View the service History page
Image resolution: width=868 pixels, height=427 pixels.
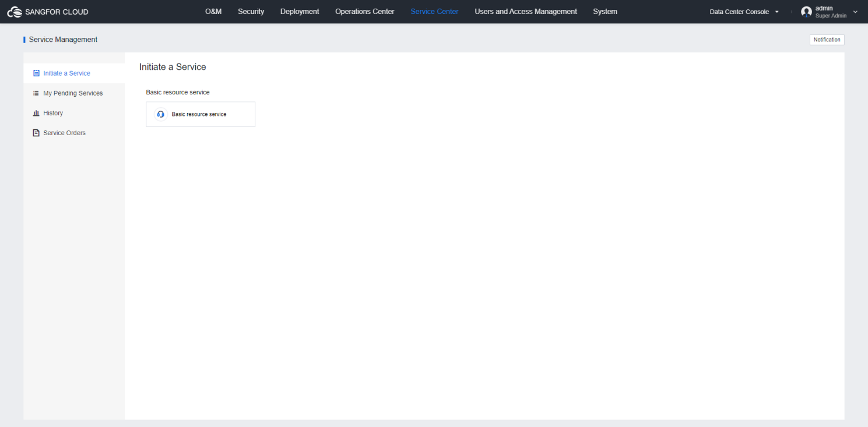74,113
